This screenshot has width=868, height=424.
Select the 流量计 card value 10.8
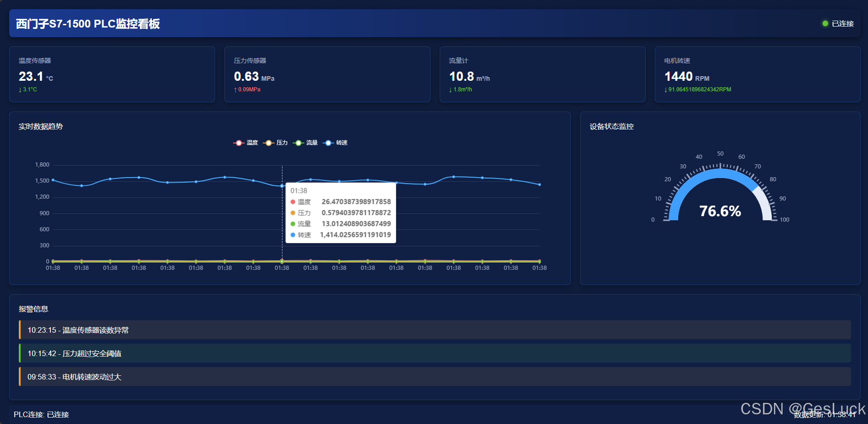462,76
